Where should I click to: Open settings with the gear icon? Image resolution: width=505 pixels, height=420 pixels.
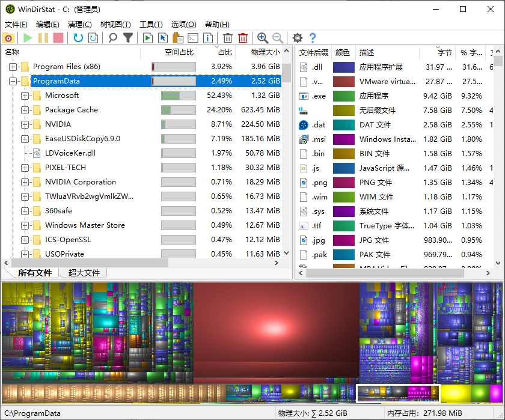click(297, 38)
